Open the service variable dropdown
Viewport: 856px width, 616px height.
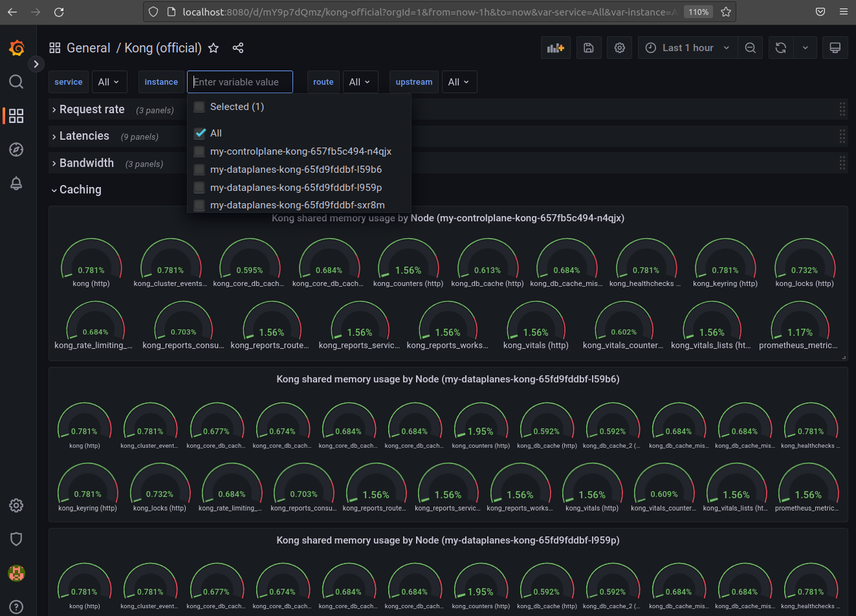109,82
